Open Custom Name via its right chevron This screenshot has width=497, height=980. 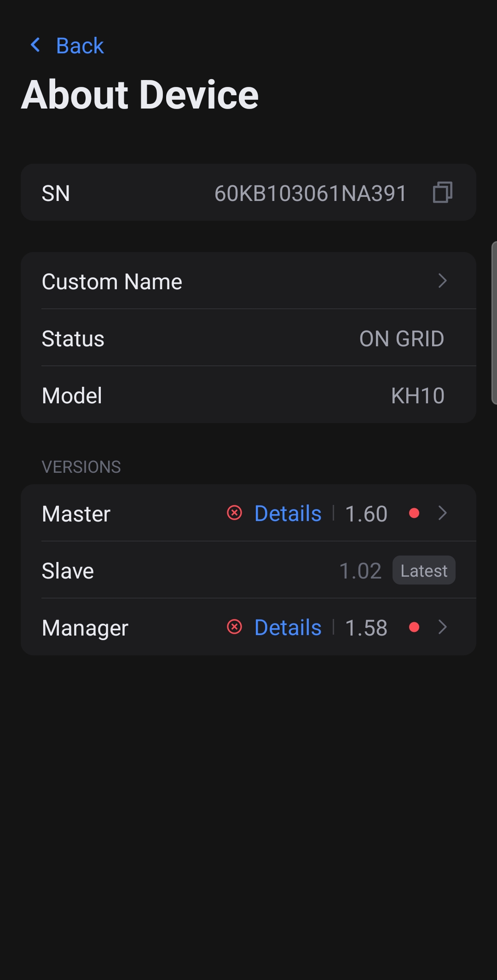click(442, 281)
